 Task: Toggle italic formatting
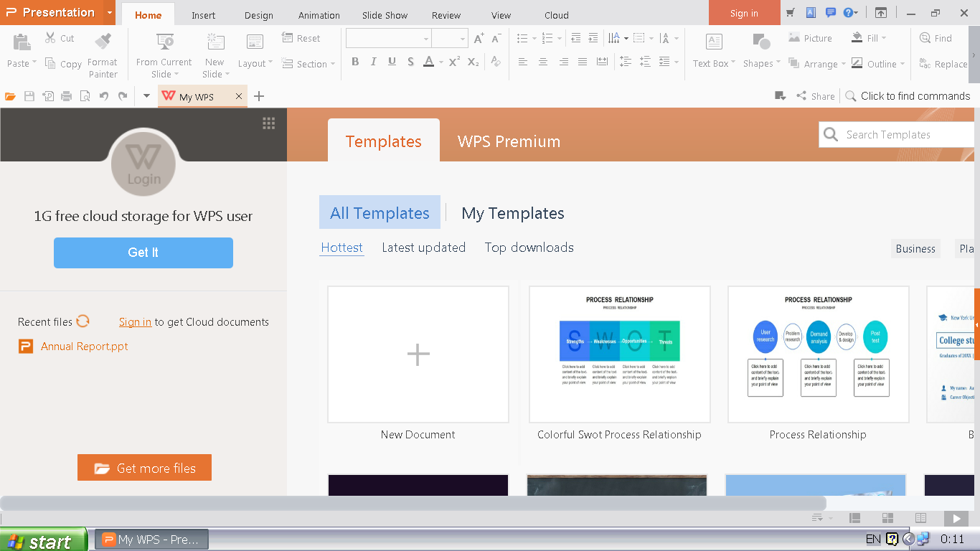pyautogui.click(x=373, y=62)
